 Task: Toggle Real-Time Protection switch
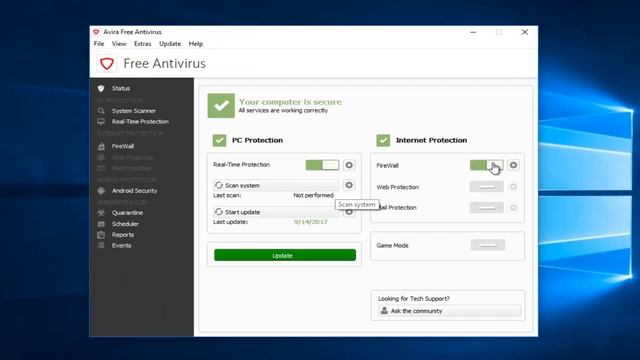tap(322, 165)
